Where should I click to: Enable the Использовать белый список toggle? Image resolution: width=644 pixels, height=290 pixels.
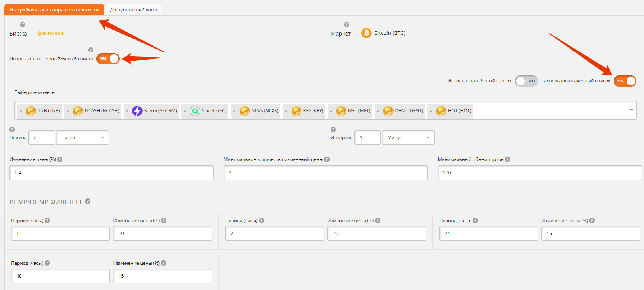(526, 81)
